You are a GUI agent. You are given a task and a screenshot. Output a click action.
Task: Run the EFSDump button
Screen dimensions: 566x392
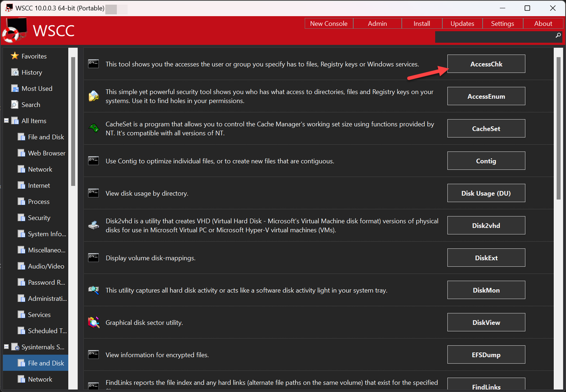click(486, 354)
